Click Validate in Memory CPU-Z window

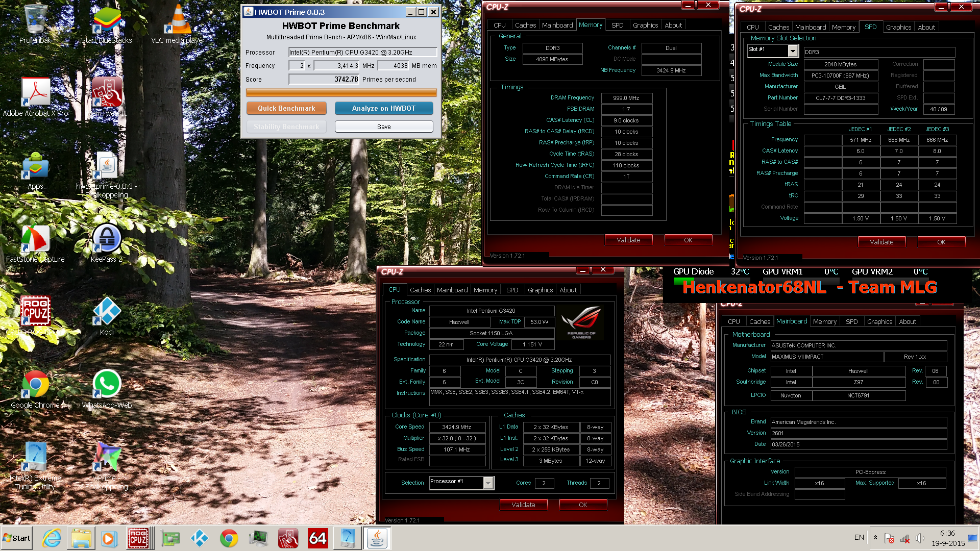point(628,240)
